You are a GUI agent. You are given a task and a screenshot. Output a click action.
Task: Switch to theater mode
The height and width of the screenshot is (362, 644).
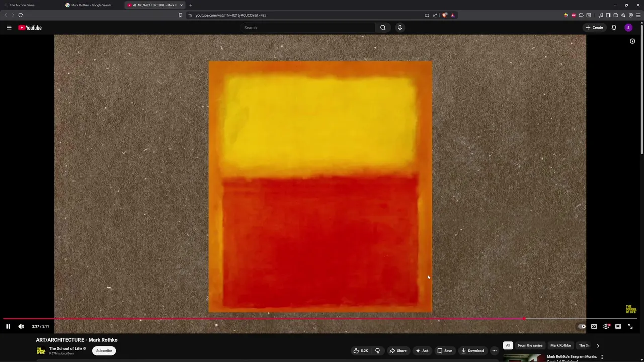point(618,326)
